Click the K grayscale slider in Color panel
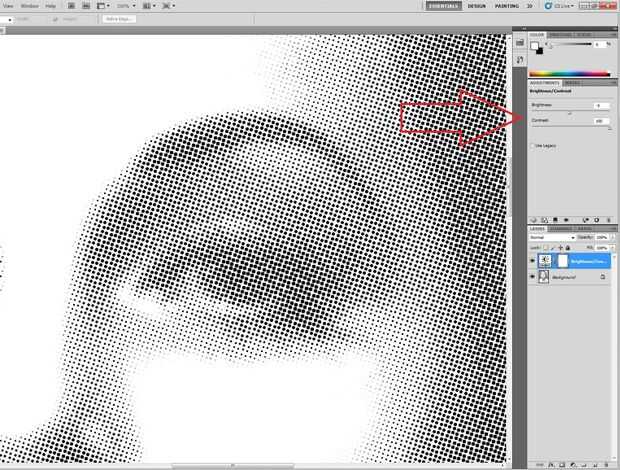This screenshot has height=470, width=620. coord(571,44)
